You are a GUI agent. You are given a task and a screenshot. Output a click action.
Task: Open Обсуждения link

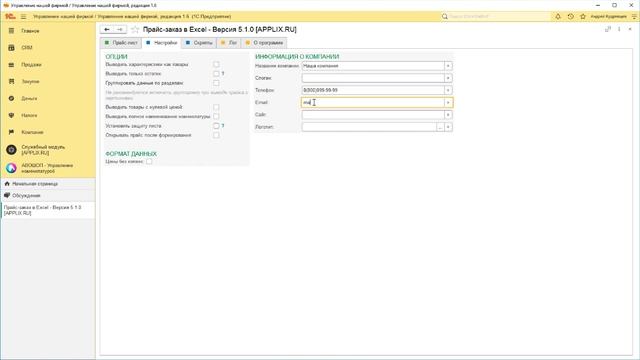26,196
